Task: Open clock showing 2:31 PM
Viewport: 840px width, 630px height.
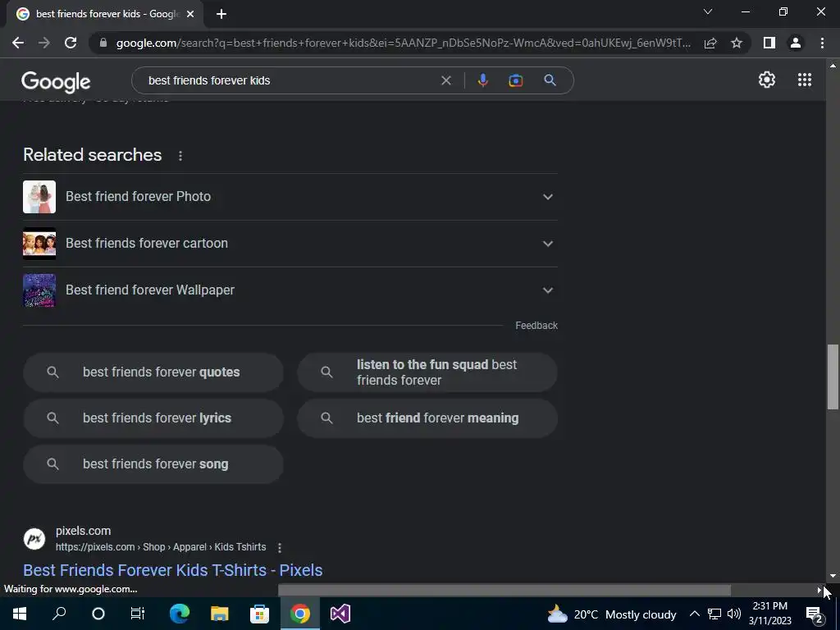Action: pyautogui.click(x=769, y=614)
